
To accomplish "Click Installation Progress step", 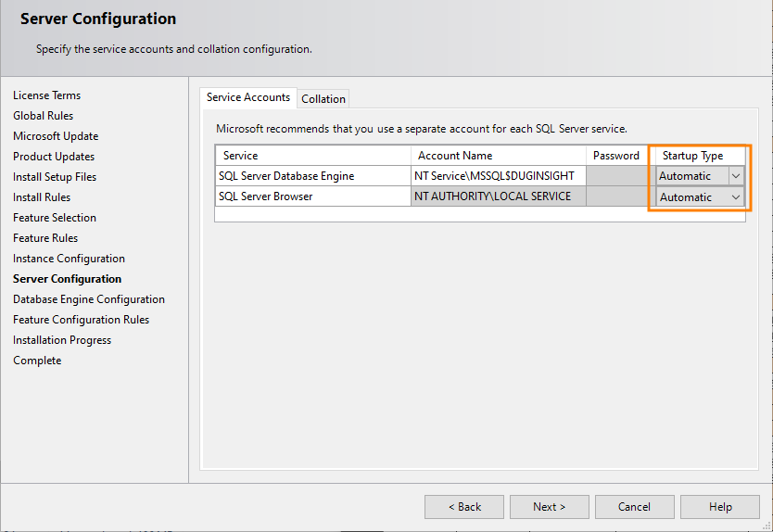I will pos(62,340).
